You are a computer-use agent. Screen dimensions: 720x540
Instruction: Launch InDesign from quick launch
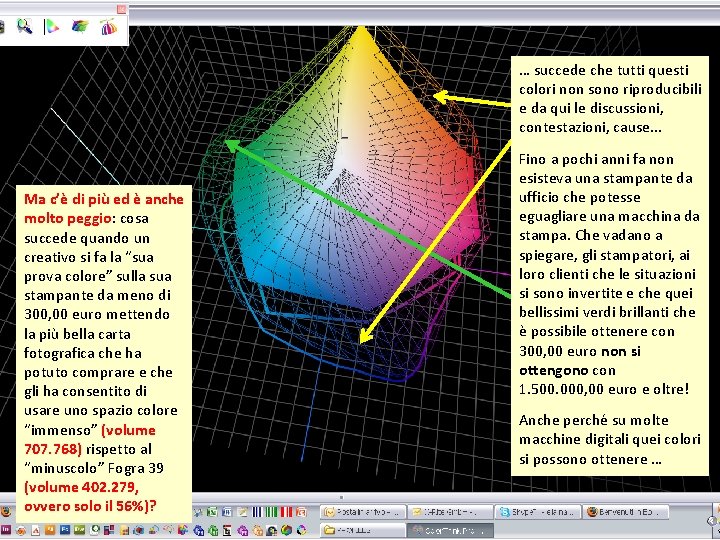(6, 529)
